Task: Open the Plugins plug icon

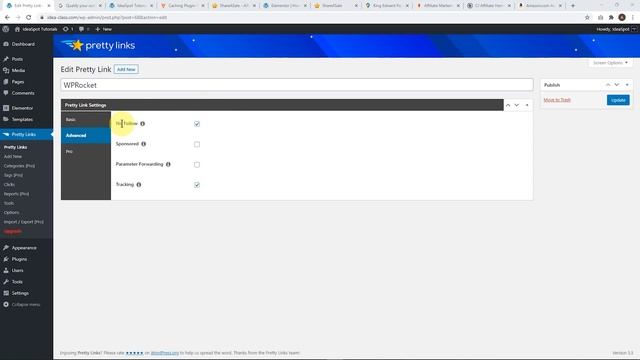Action: point(6,259)
